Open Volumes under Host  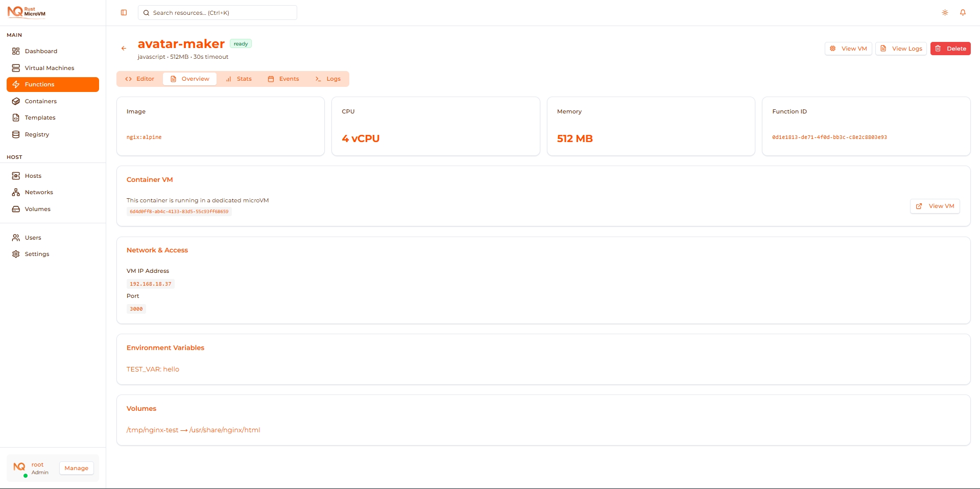tap(38, 209)
